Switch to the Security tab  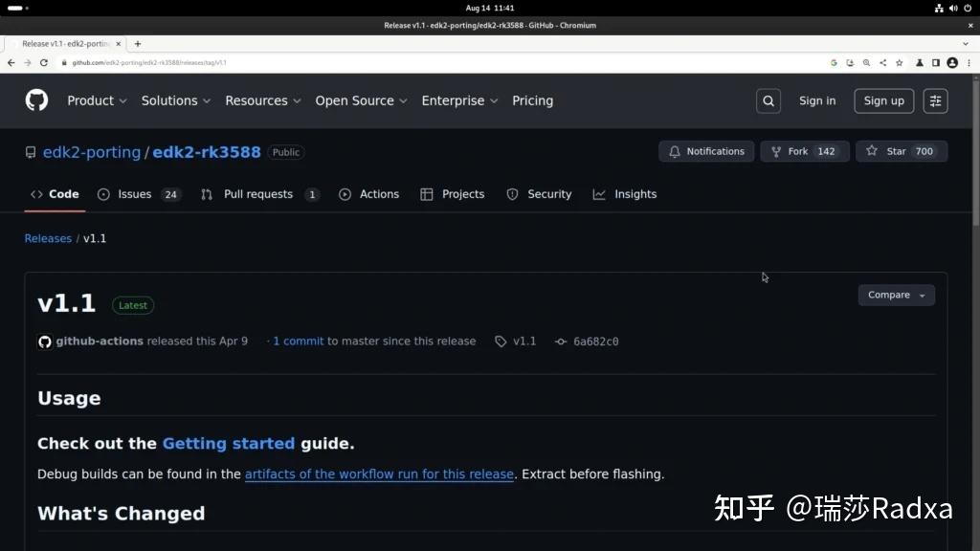(539, 194)
